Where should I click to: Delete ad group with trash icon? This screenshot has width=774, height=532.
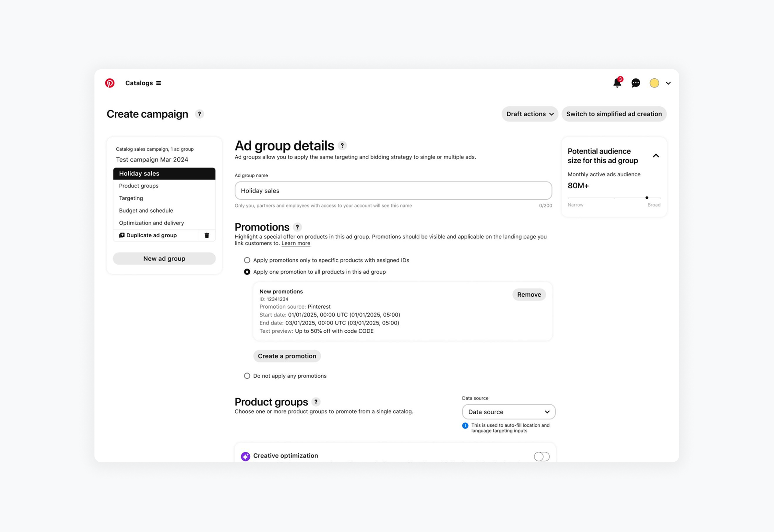[207, 235]
